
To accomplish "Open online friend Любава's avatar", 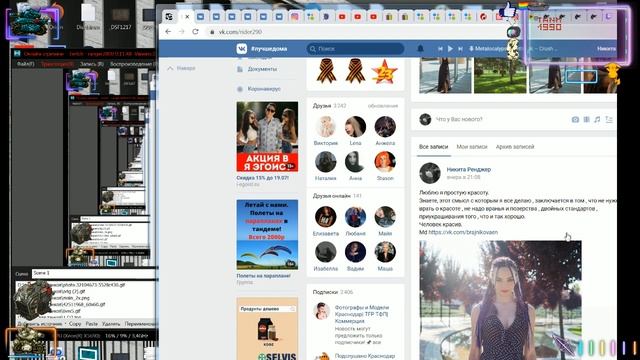I will [x=355, y=217].
